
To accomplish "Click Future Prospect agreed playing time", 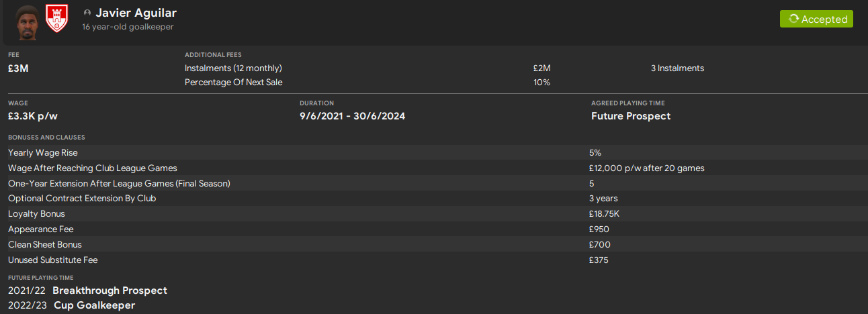I will tap(631, 116).
